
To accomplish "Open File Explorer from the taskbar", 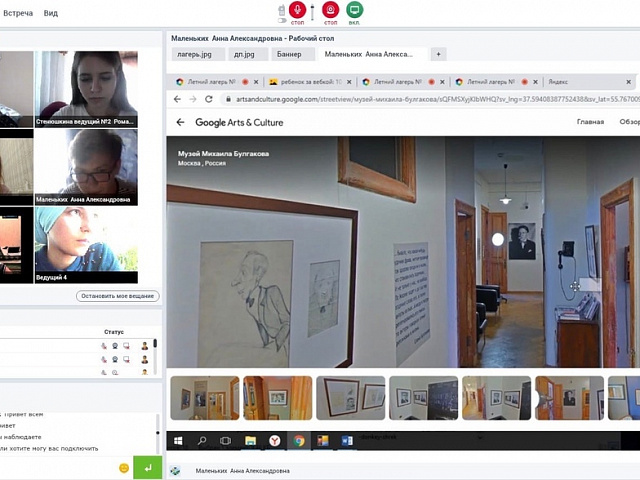I will pyautogui.click(x=250, y=441).
